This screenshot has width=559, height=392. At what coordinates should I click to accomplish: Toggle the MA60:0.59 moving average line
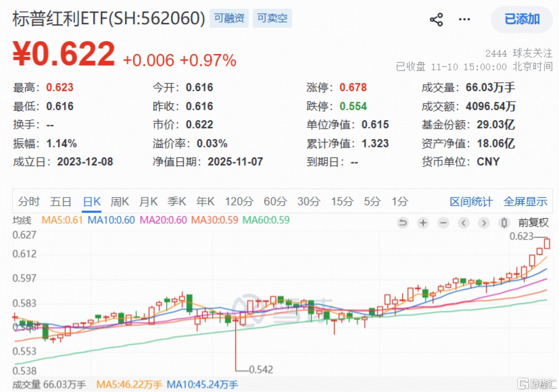click(266, 220)
